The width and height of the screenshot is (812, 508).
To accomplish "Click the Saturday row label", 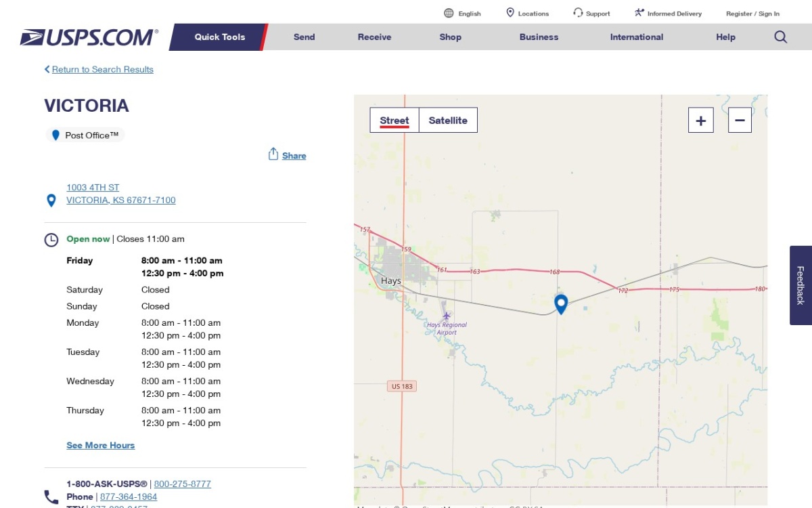I will coord(85,289).
